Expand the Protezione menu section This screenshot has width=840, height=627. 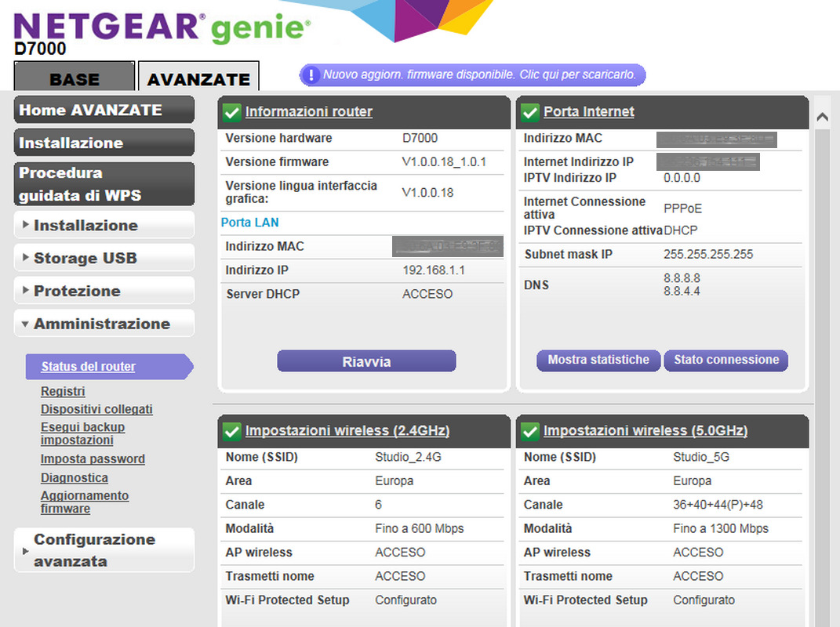tap(104, 292)
